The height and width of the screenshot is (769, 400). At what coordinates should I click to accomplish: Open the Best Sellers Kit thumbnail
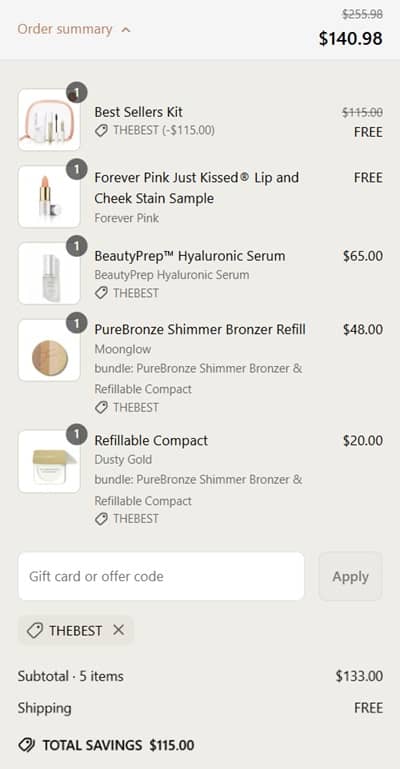point(49,120)
